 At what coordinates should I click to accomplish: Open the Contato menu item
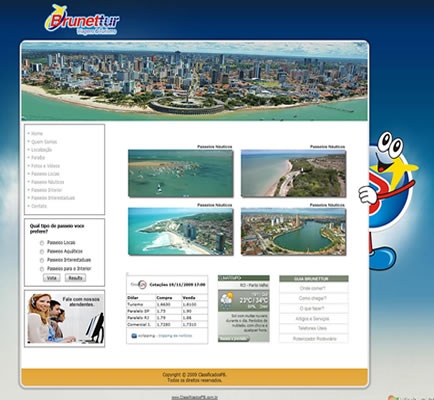click(39, 206)
